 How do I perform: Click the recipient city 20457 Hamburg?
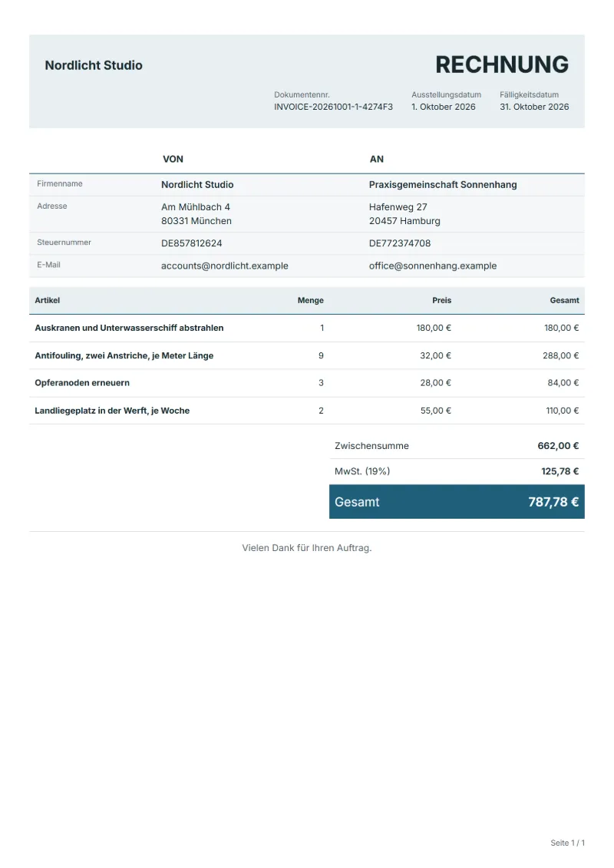click(404, 221)
